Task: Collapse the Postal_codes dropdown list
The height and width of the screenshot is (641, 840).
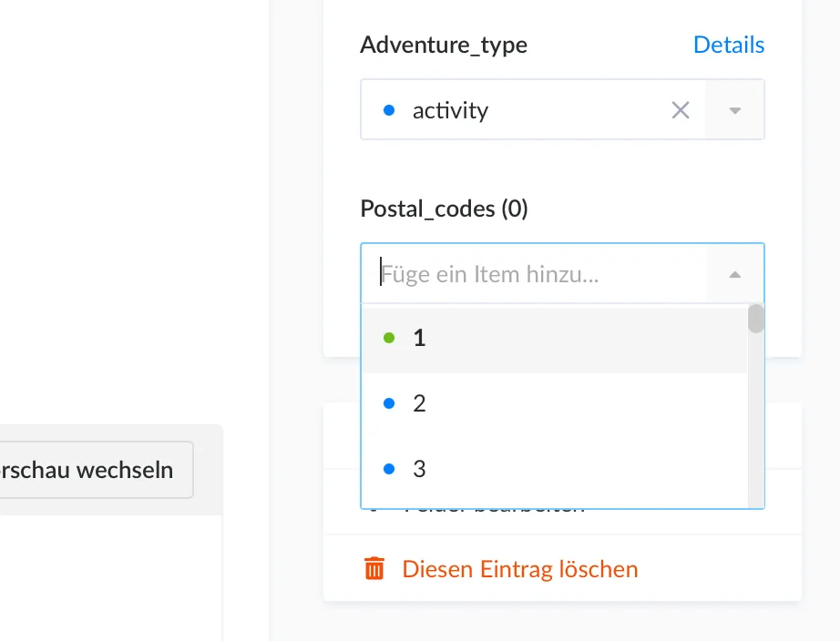Action: coord(735,274)
